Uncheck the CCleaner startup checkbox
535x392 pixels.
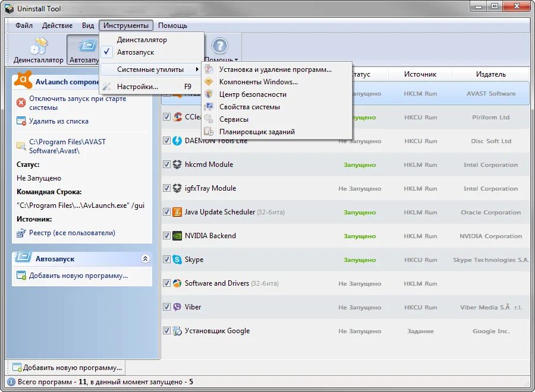(166, 117)
